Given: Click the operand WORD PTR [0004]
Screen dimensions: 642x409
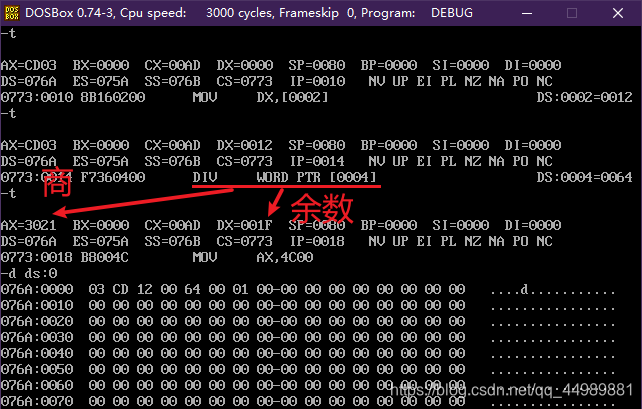Looking at the screenshot, I should click(x=316, y=177).
